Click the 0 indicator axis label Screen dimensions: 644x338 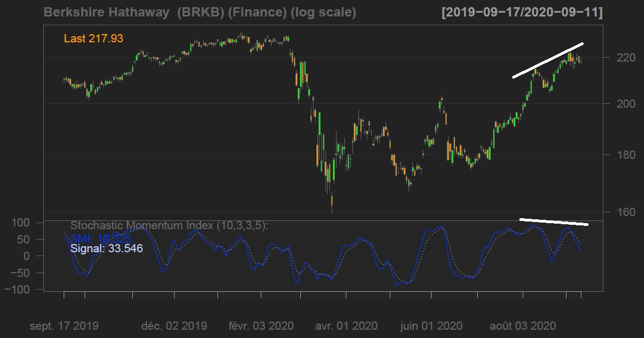pyautogui.click(x=27, y=256)
